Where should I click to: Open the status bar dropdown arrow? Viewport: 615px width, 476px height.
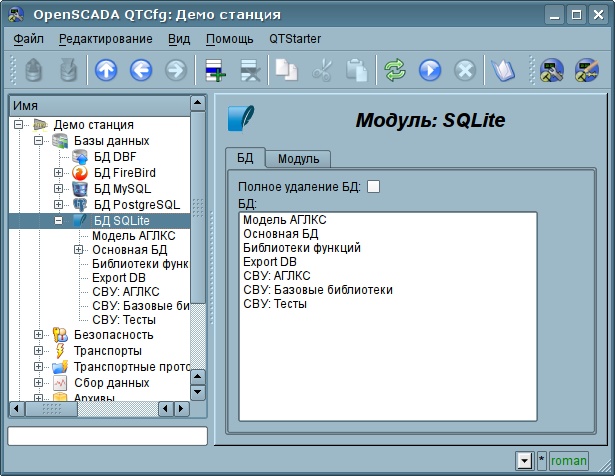(525, 461)
